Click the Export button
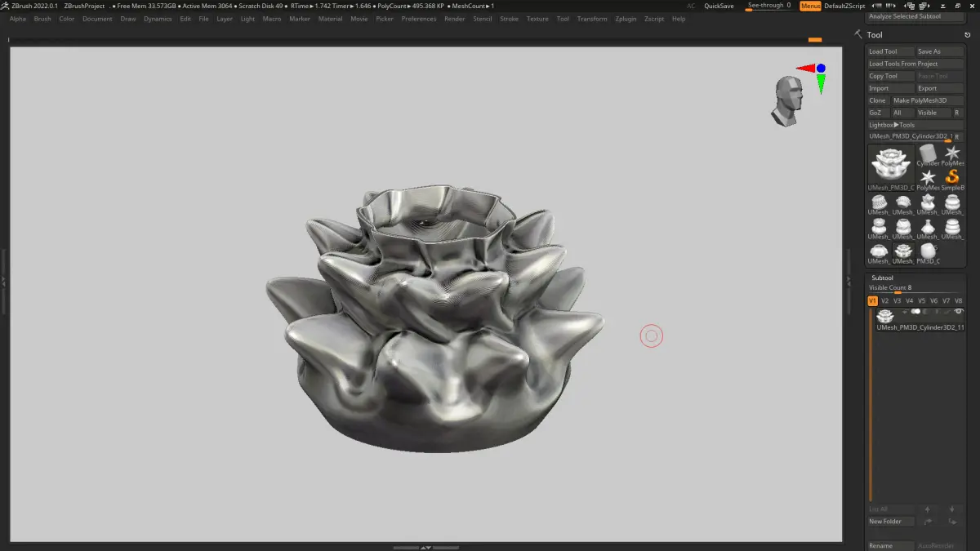This screenshot has height=551, width=980. click(x=940, y=88)
